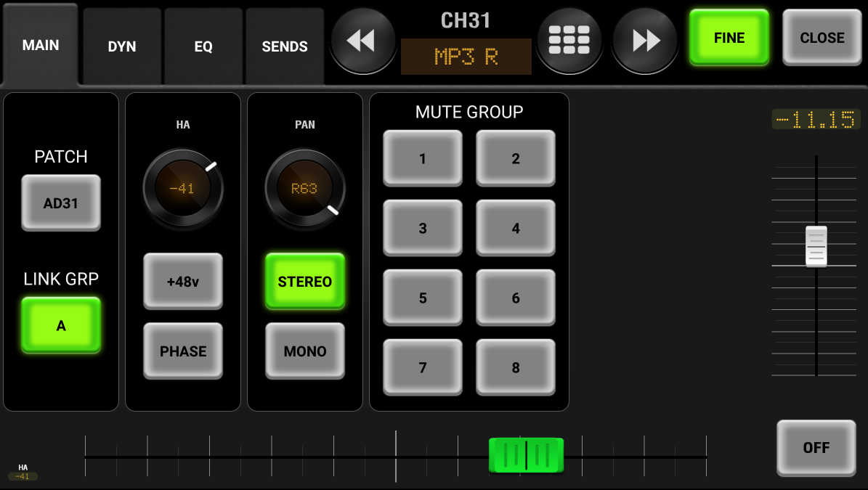Grab the vertical channel fader handle
Viewport: 868px width, 490px height.
click(x=816, y=247)
